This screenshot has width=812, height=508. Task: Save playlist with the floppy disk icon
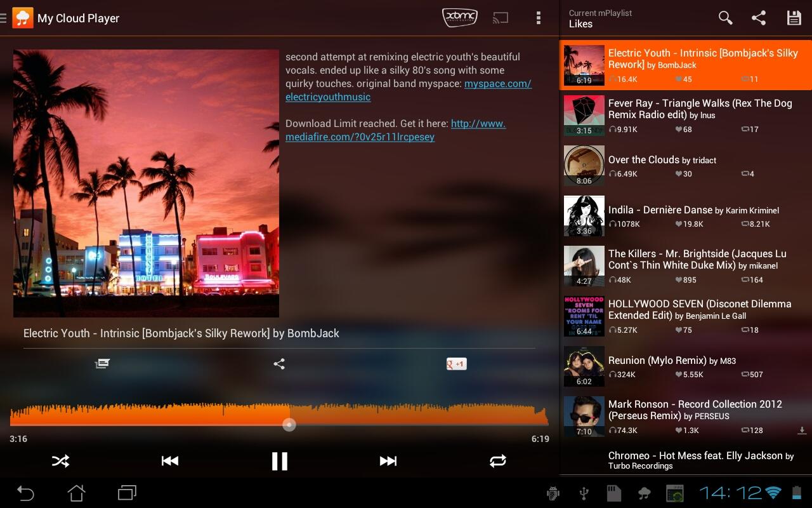coord(794,18)
